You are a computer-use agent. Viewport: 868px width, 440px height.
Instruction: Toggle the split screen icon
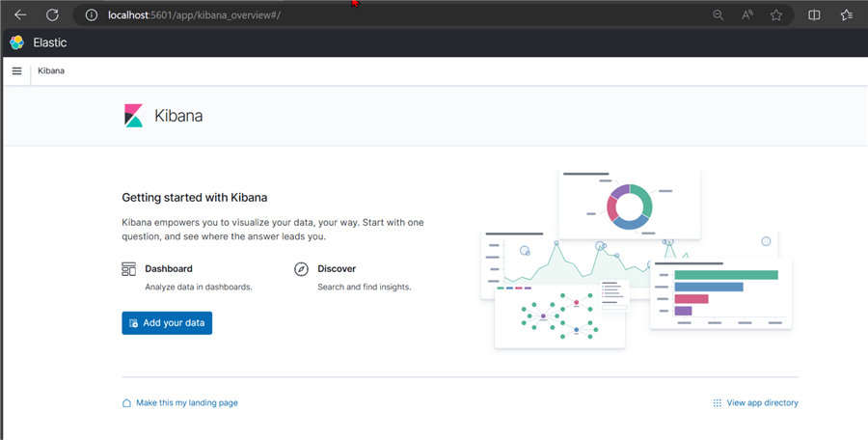(x=814, y=15)
